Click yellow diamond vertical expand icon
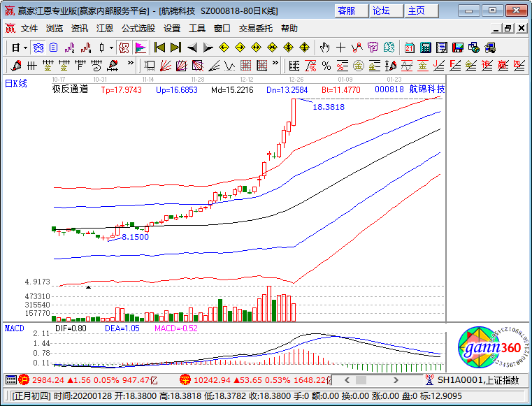 304,48
